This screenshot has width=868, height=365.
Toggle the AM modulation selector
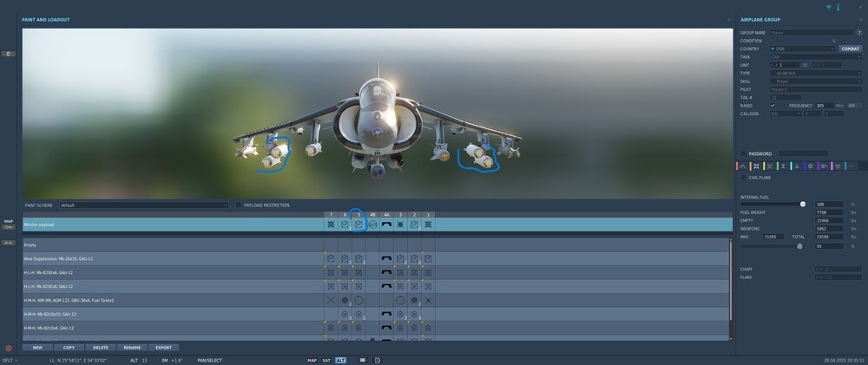coord(854,106)
